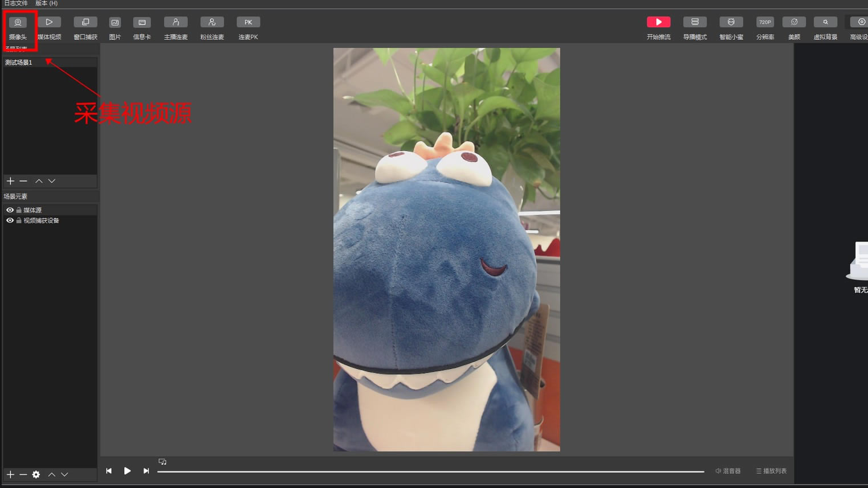This screenshot has width=868, height=488.
Task: Toggle visibility of 媒体源 element
Action: coord(10,210)
